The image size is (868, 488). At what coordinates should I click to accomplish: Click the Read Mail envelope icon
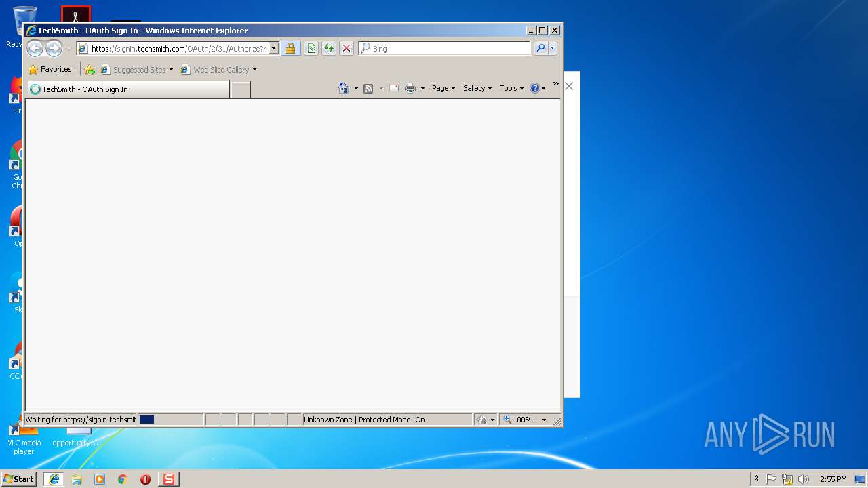click(x=393, y=88)
